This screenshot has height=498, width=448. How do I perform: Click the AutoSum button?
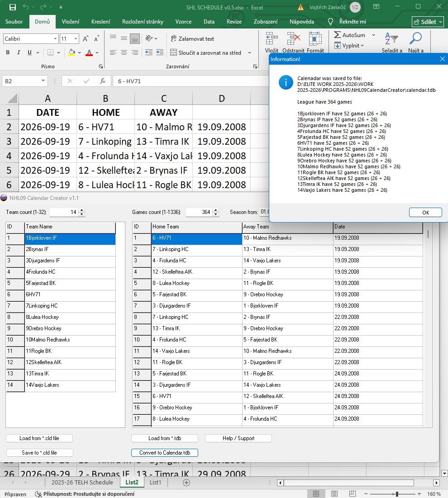tap(349, 35)
